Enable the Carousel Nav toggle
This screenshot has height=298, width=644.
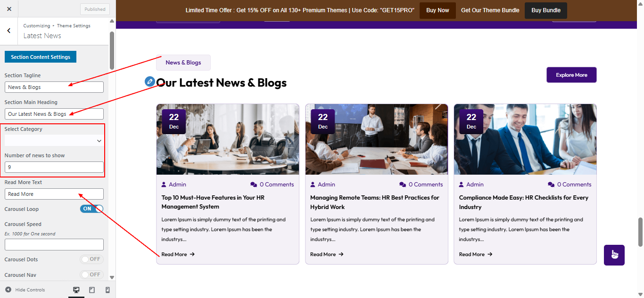(x=91, y=274)
